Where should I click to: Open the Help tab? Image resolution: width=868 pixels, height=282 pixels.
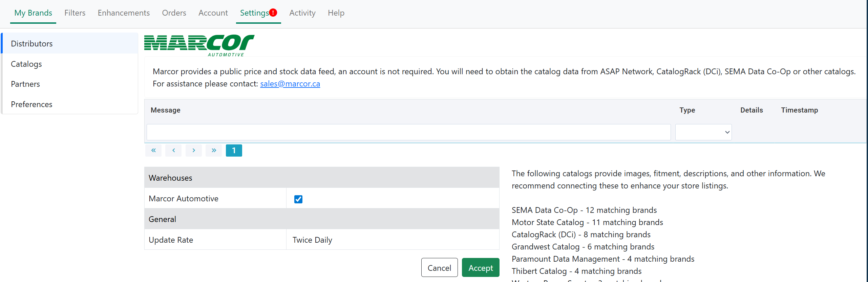click(336, 13)
